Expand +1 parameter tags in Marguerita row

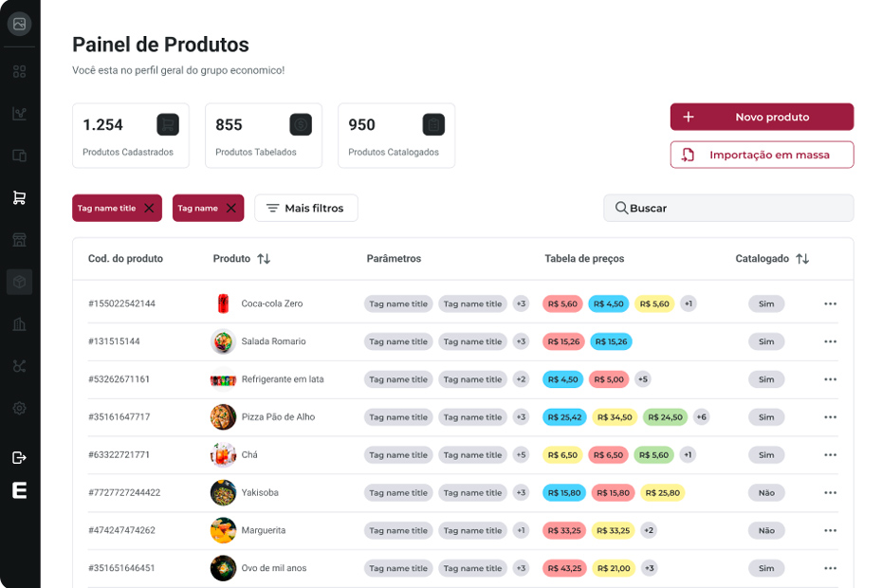522,530
